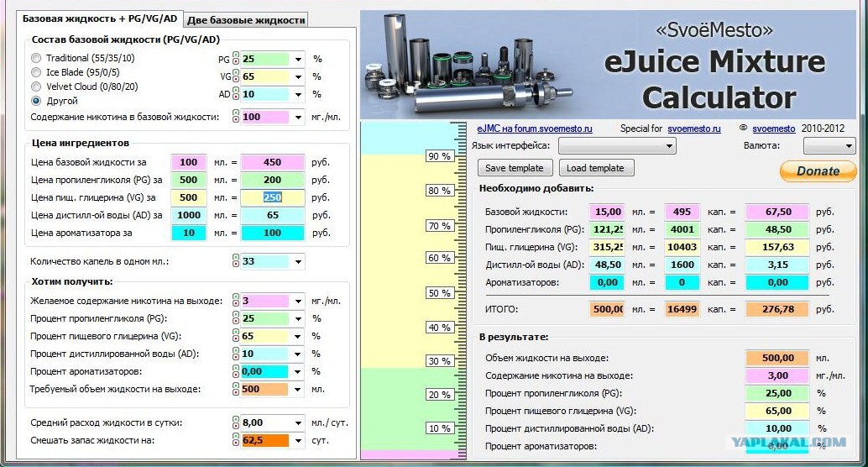Switch to Базовая жидкость + PG/VG/AD tab
The height and width of the screenshot is (467, 868).
tap(100, 18)
